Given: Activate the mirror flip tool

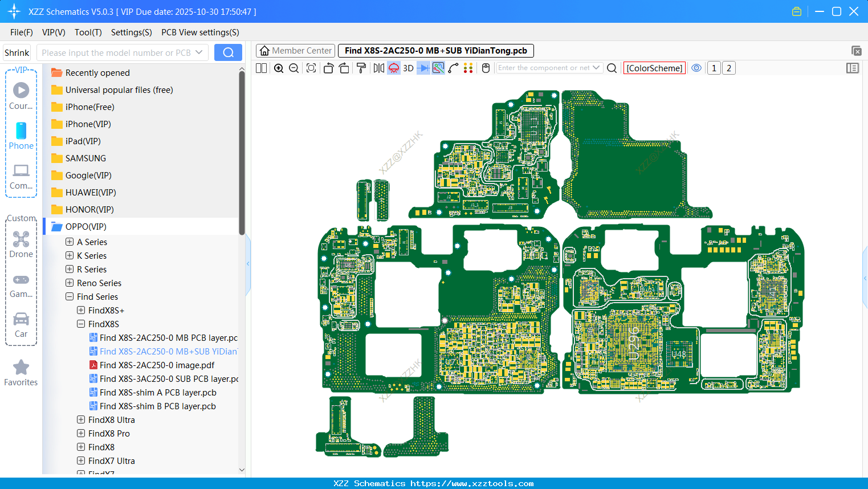Looking at the screenshot, I should 378,68.
